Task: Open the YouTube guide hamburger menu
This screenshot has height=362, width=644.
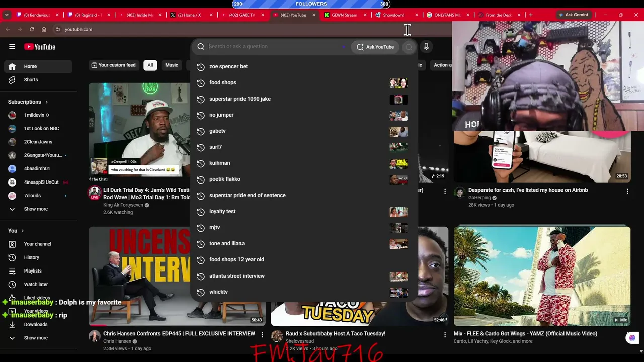Action: 12,47
